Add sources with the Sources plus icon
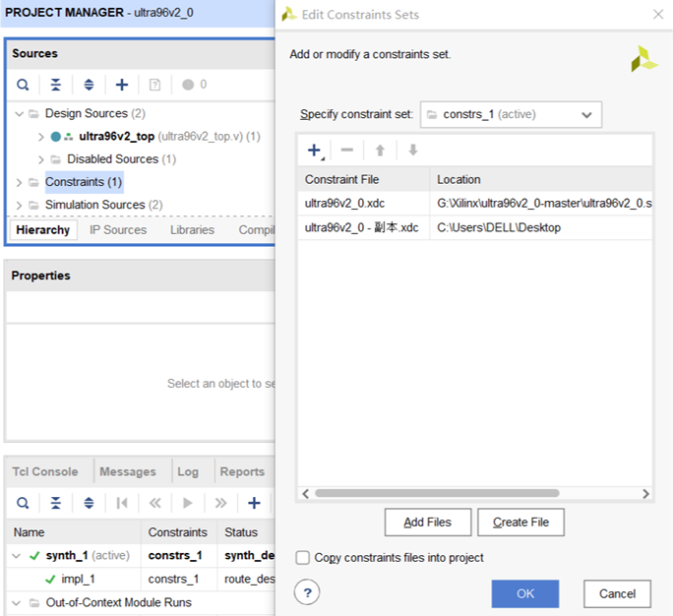Screen dimensions: 673x616 pyautogui.click(x=122, y=85)
